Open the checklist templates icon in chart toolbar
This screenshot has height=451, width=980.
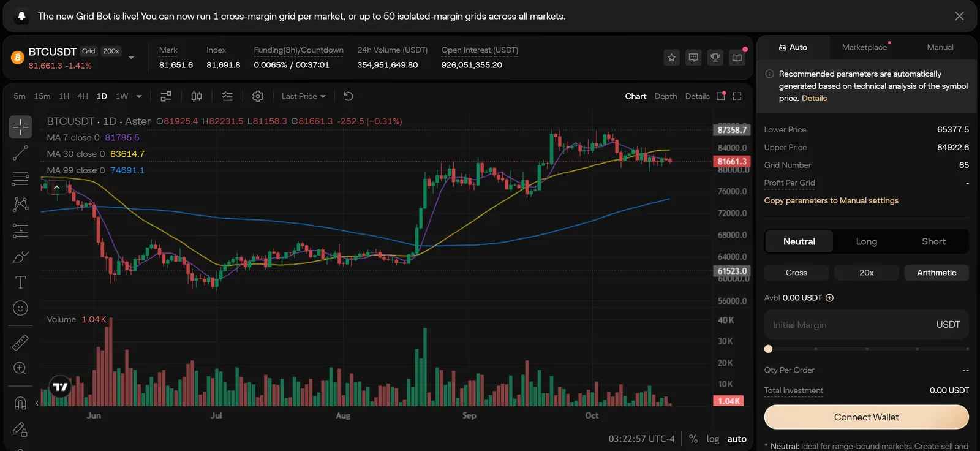[x=227, y=96]
